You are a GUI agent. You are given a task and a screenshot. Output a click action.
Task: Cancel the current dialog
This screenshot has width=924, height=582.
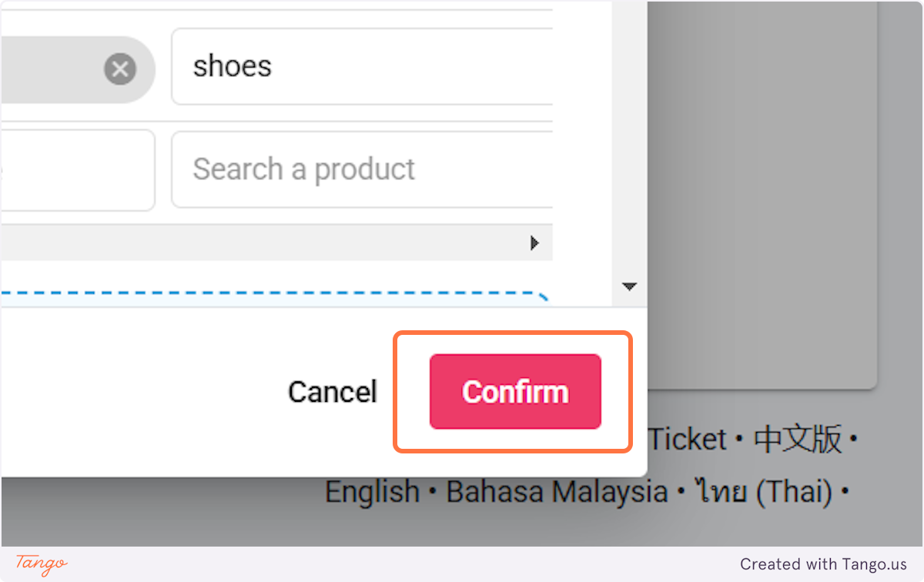point(332,392)
